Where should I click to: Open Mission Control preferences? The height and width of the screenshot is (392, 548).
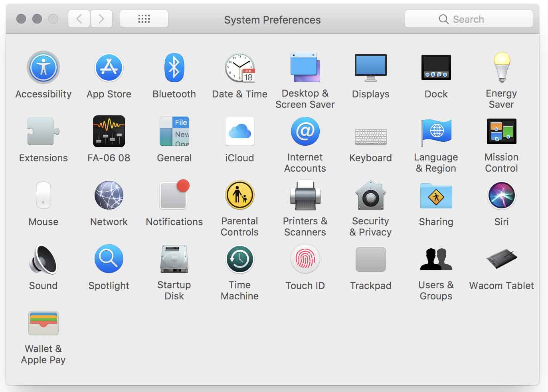(502, 131)
